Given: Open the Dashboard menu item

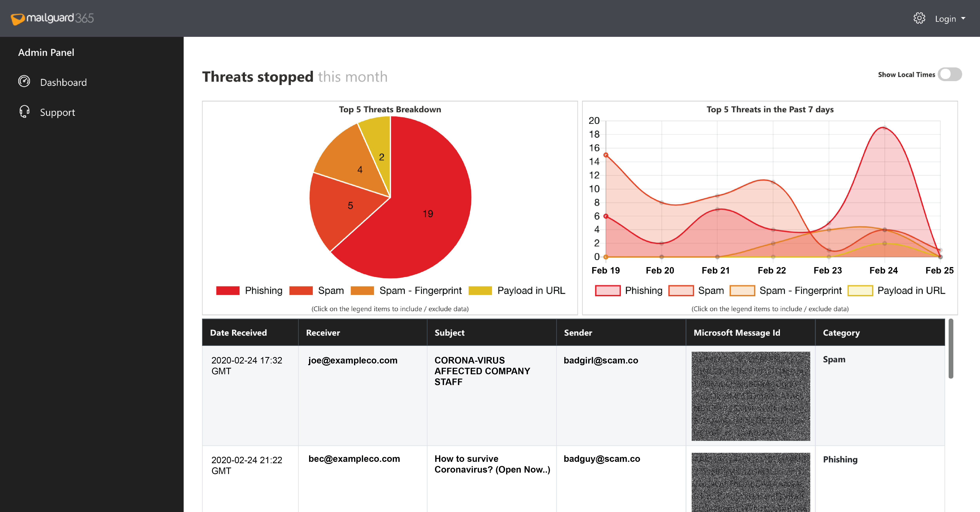Looking at the screenshot, I should tap(63, 82).
